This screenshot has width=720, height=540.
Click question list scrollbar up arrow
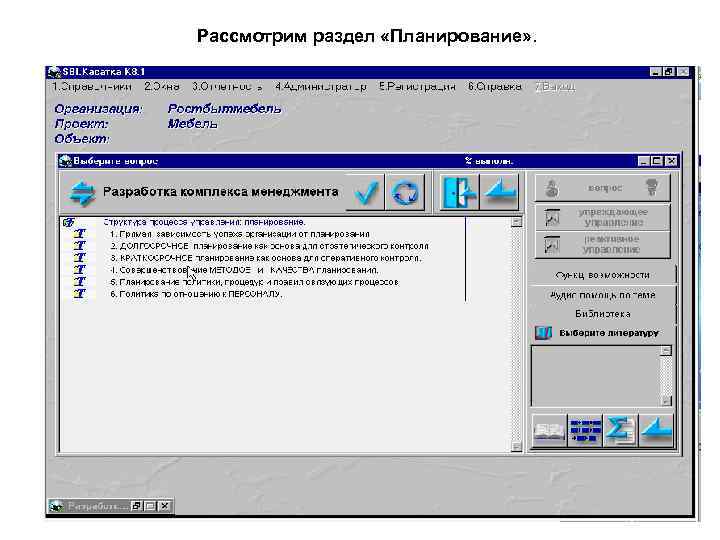(x=517, y=222)
